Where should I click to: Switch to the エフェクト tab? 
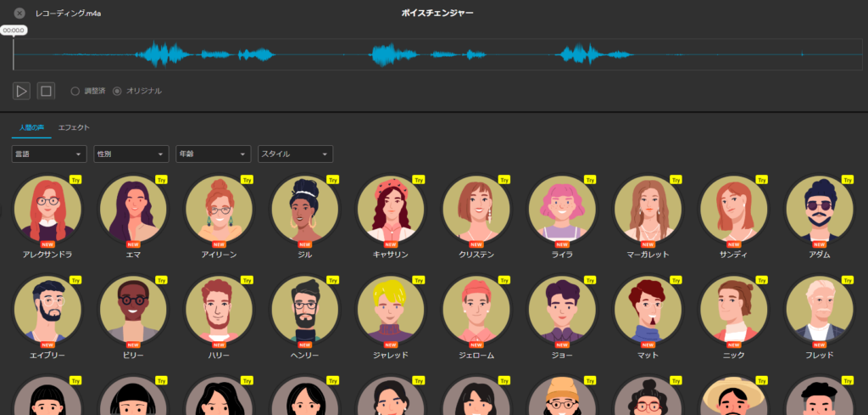tap(74, 127)
